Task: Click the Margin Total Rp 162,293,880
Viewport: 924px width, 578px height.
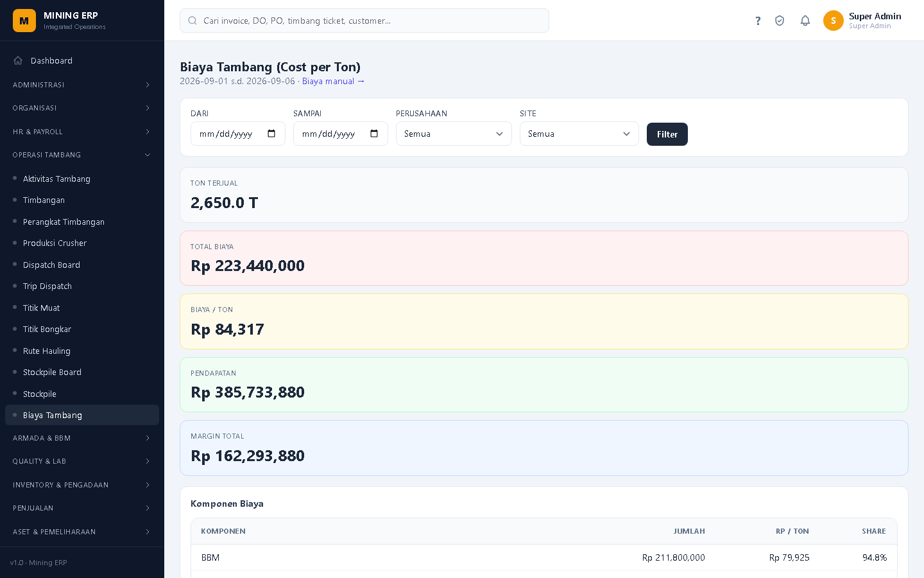Action: pyautogui.click(x=248, y=456)
